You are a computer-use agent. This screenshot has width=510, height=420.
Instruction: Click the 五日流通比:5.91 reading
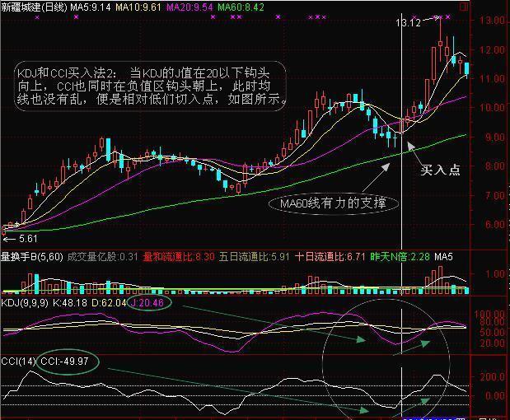click(x=255, y=257)
